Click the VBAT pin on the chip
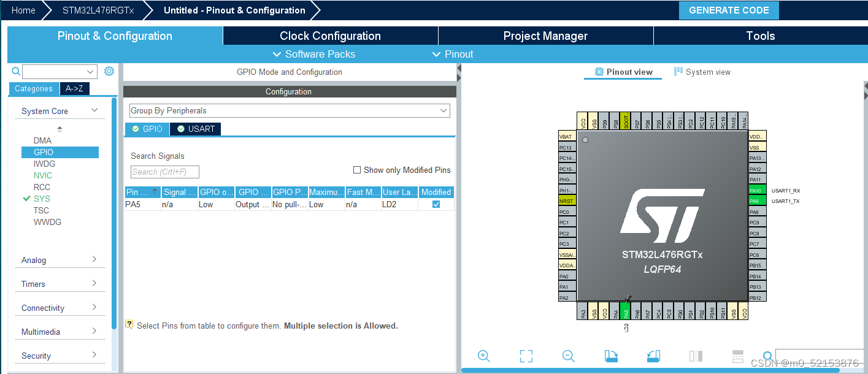This screenshot has height=374, width=868. coord(567,137)
